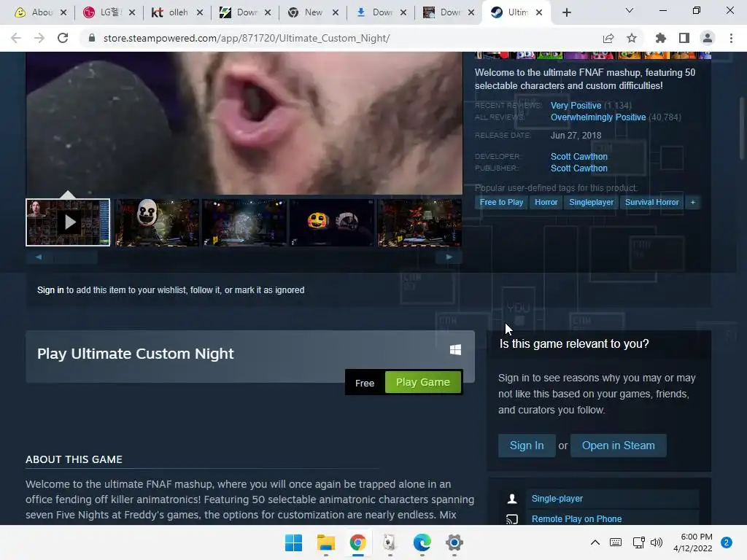Open the Very Positive recent reviews link
Viewport: 747px width, 560px height.
pos(576,106)
